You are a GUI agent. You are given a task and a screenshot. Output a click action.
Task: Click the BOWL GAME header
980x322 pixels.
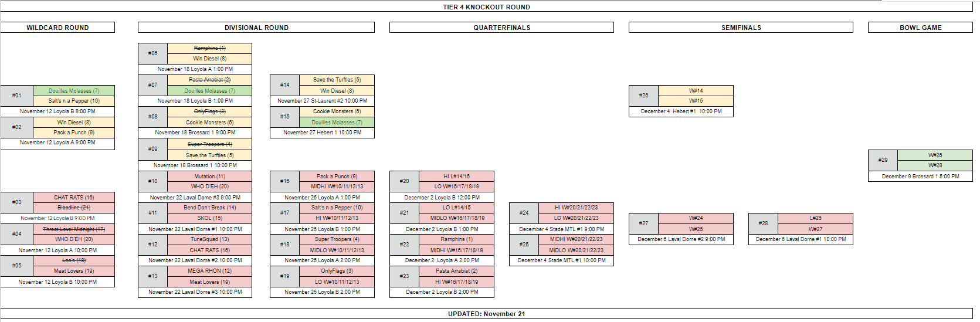click(920, 28)
